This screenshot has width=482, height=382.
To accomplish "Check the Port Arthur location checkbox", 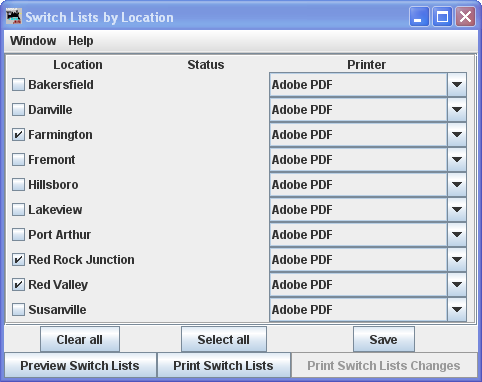I will click(x=18, y=235).
